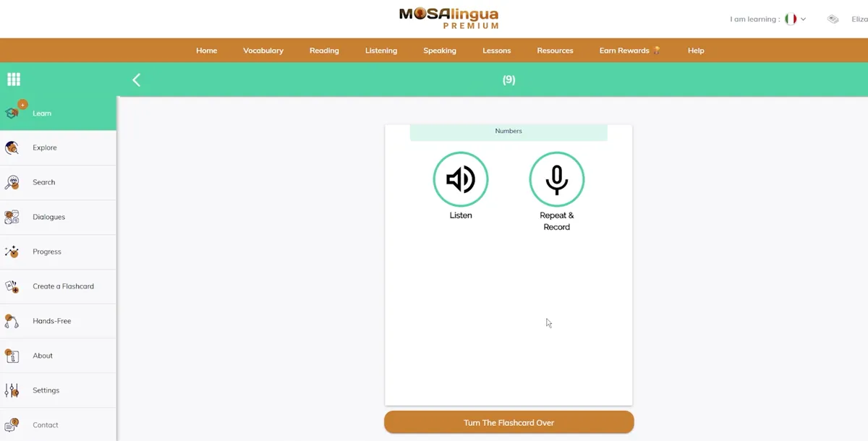868x441 pixels.
Task: Open Explore from the sidebar icon
Action: pos(12,147)
